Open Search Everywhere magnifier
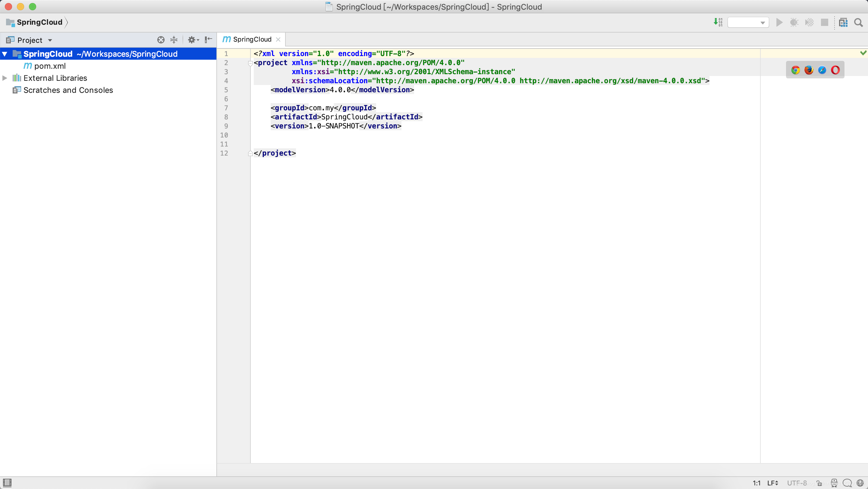The height and width of the screenshot is (489, 868). tap(859, 23)
